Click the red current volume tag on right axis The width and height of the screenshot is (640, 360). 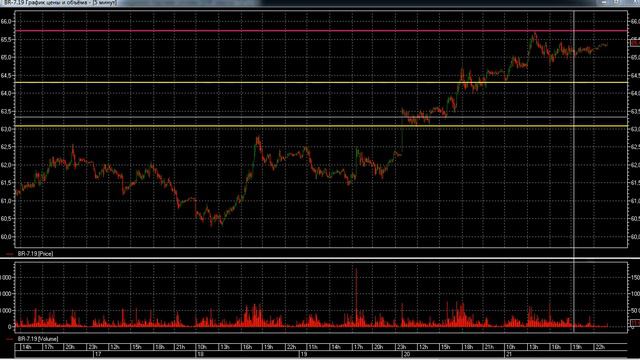coord(635,323)
